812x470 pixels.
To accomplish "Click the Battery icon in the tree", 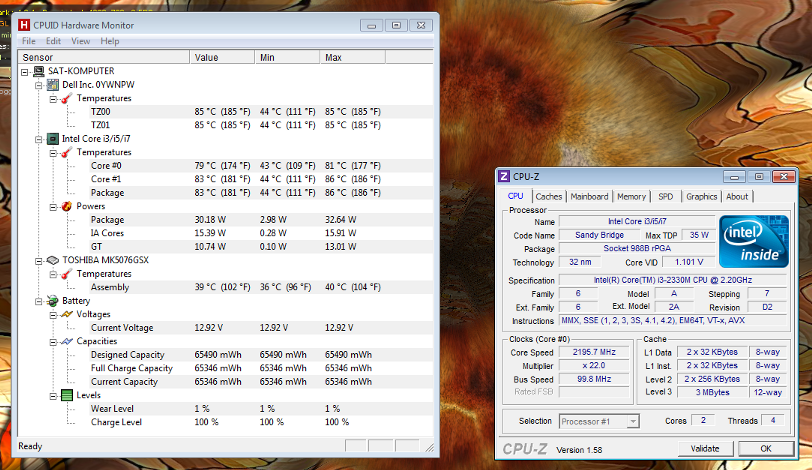I will pos(53,301).
